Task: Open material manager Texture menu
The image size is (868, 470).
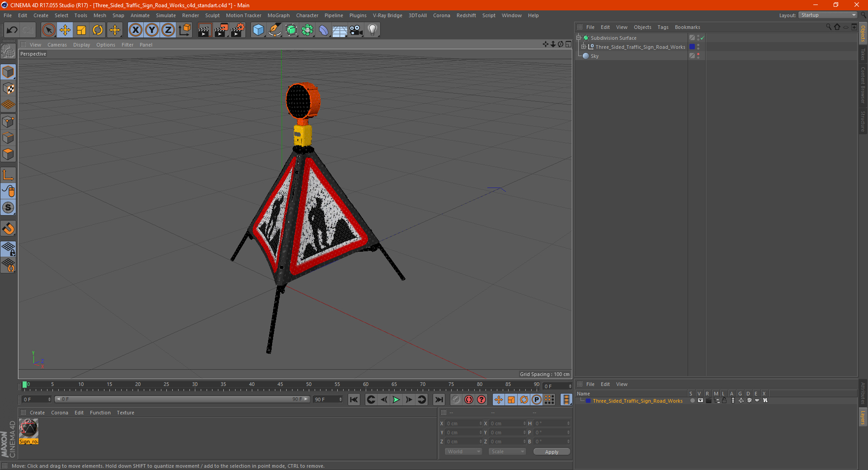Action: click(125, 413)
